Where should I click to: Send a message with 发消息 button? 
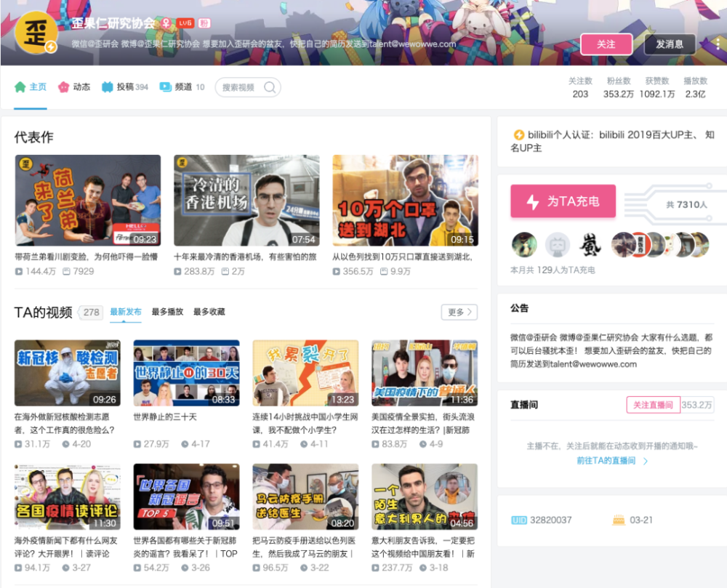pos(670,44)
